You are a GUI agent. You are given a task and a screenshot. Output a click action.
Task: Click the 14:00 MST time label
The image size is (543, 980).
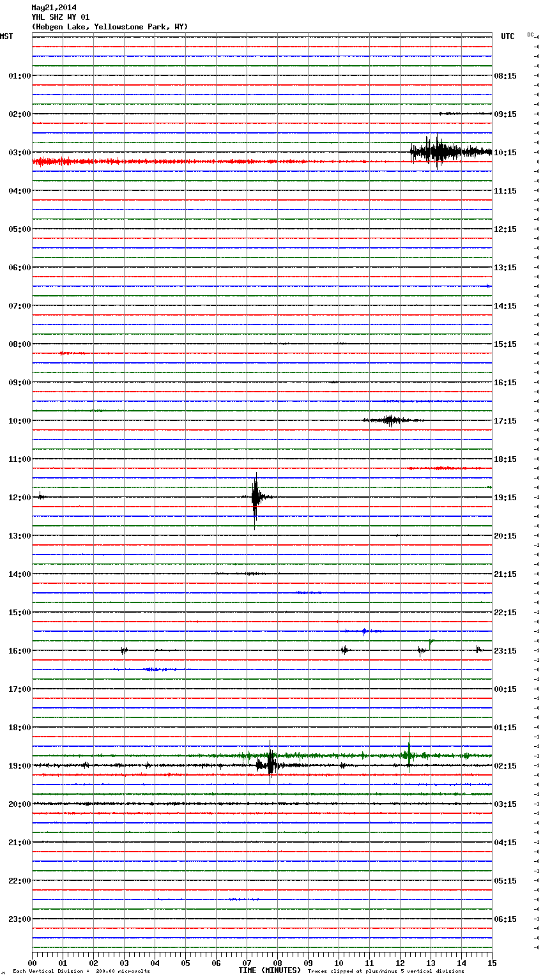click(19, 574)
